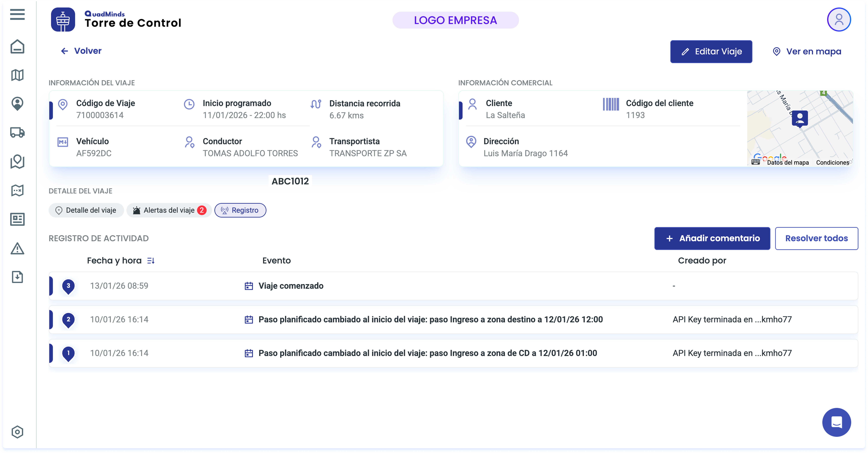Switch to Alertas del viaje tab
The image size is (868, 453).
[x=169, y=210]
